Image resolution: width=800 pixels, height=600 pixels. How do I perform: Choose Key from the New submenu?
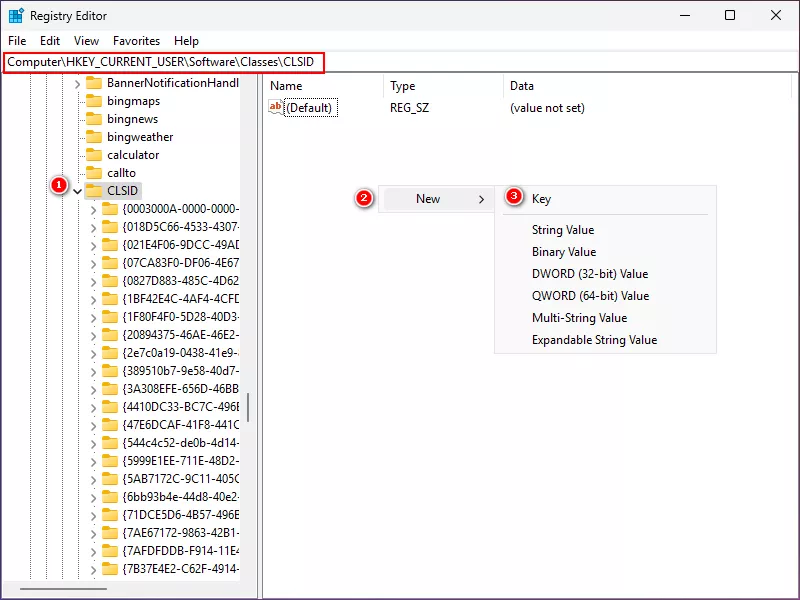coord(541,199)
